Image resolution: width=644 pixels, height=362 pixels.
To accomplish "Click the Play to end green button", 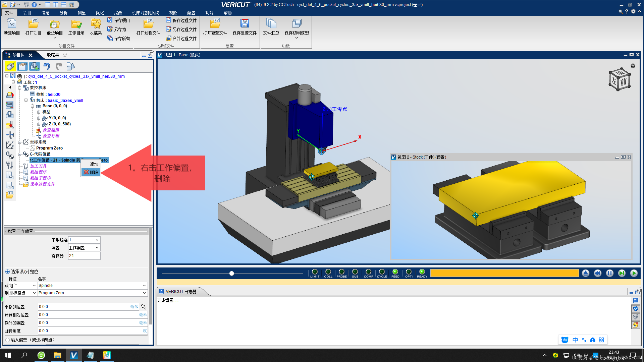I will click(x=634, y=273).
